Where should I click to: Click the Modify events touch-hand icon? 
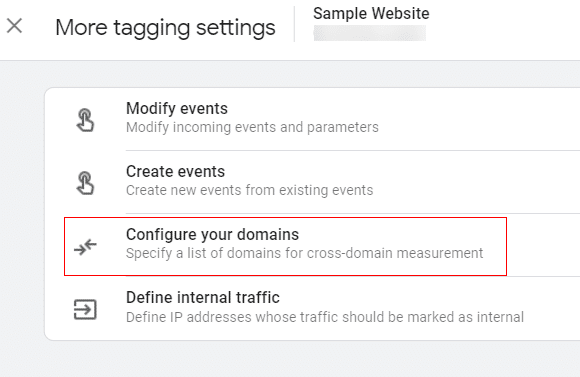click(x=85, y=120)
